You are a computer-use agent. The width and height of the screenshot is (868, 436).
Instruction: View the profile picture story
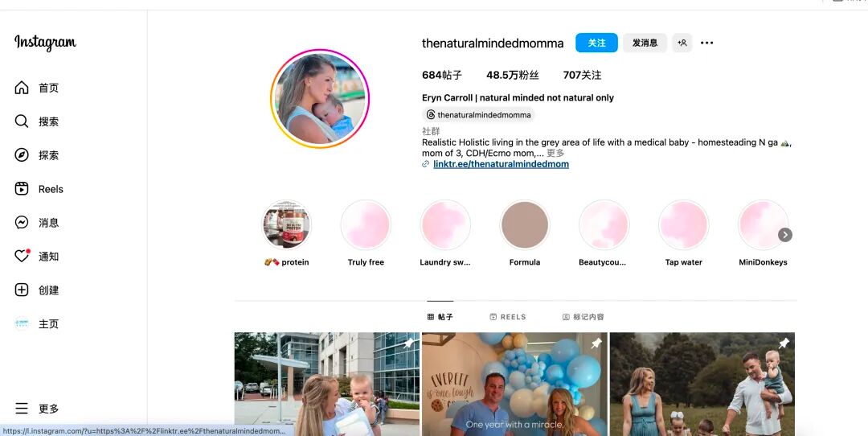tap(320, 99)
